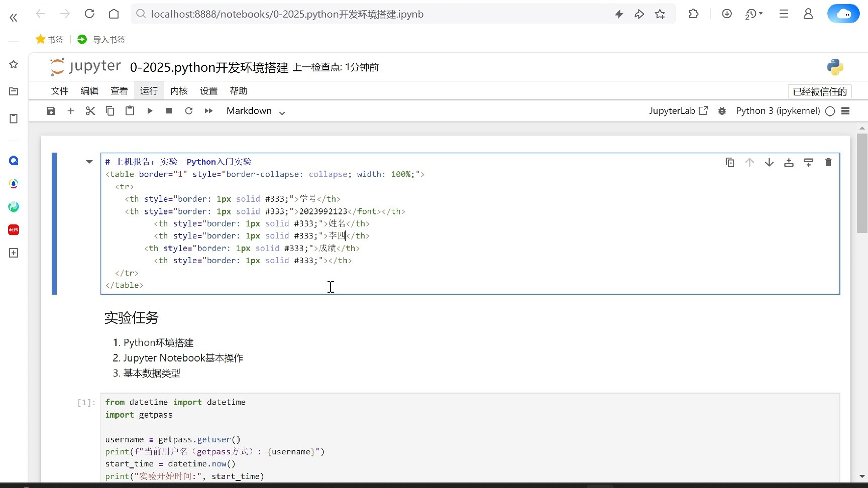Go forward in the browser
868x488 pixels.
[x=65, y=14]
